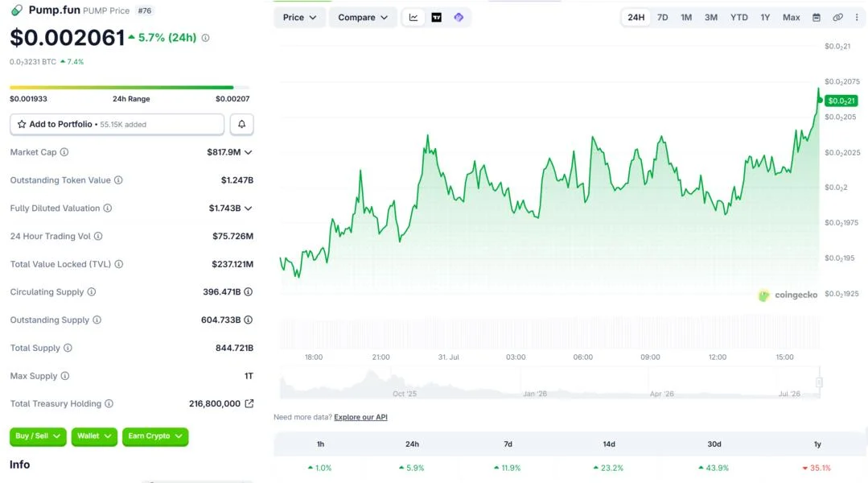Click info icon next to 396.471B value
868x483 pixels.
[x=248, y=292]
